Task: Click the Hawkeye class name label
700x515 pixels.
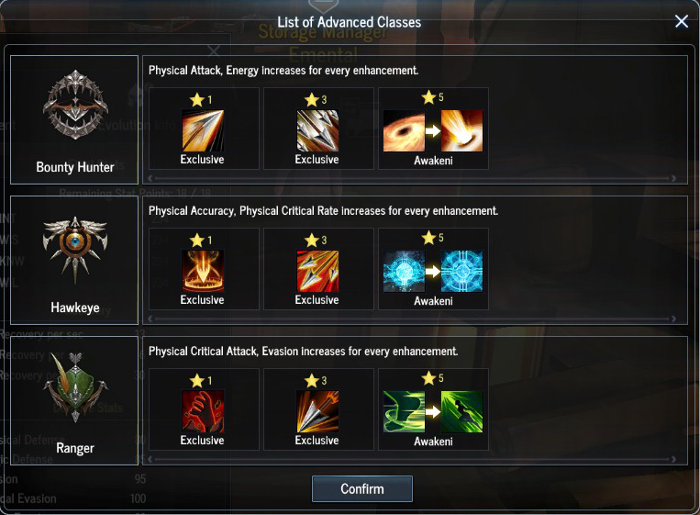Action: [75, 307]
